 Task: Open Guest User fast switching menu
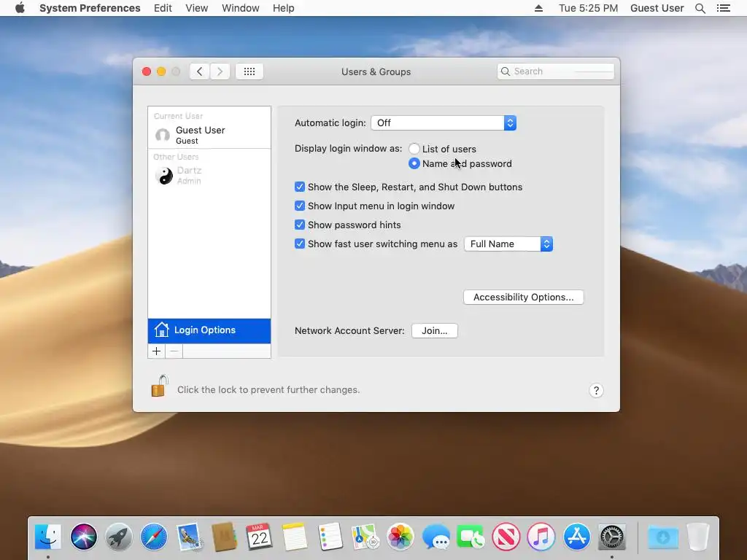[x=657, y=8]
